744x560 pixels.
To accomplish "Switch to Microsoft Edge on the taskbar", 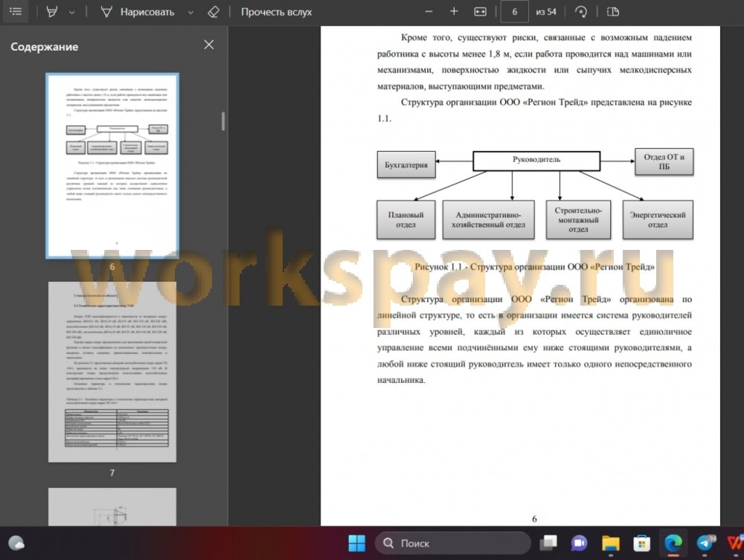I will pyautogui.click(x=673, y=543).
